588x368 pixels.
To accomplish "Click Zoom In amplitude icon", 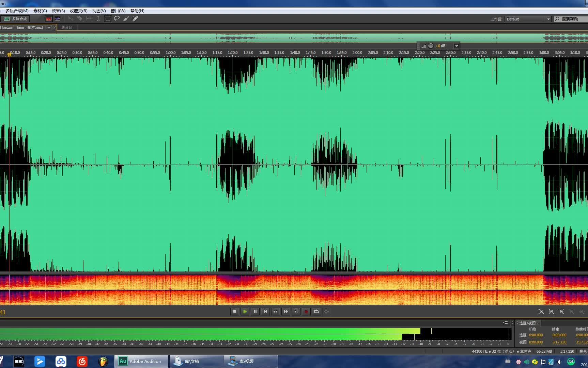I will point(541,312).
